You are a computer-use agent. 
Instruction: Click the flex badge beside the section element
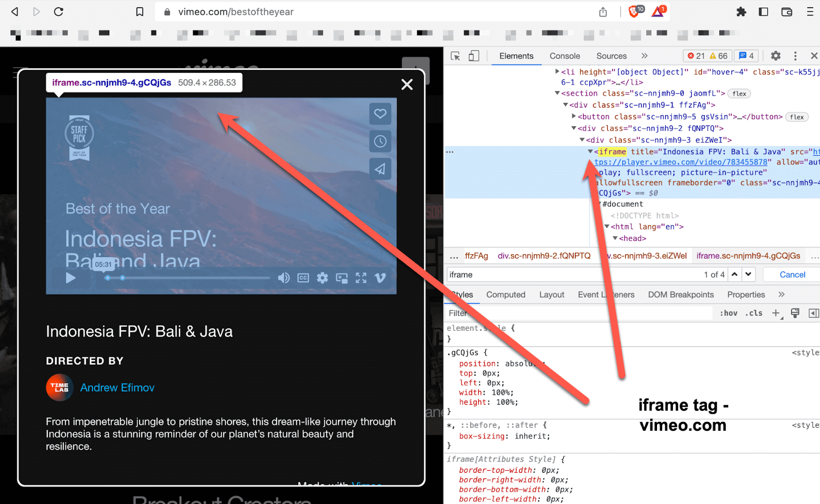[x=740, y=94]
